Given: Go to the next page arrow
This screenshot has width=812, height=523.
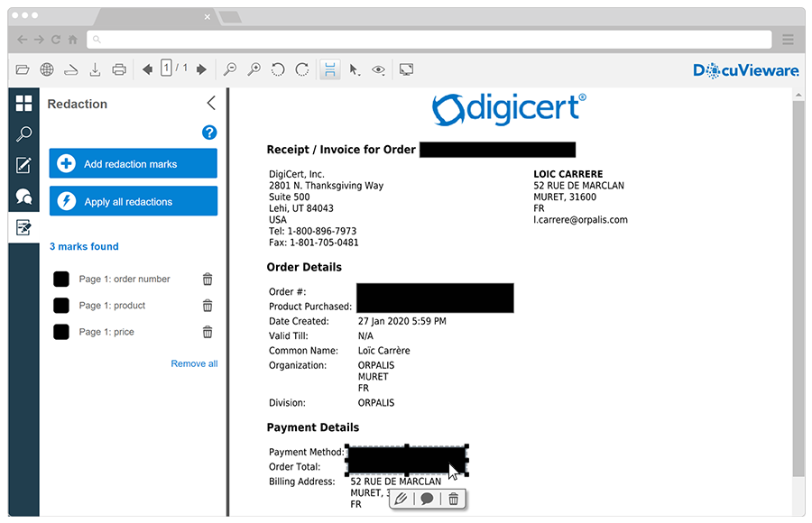Looking at the screenshot, I should [x=201, y=69].
